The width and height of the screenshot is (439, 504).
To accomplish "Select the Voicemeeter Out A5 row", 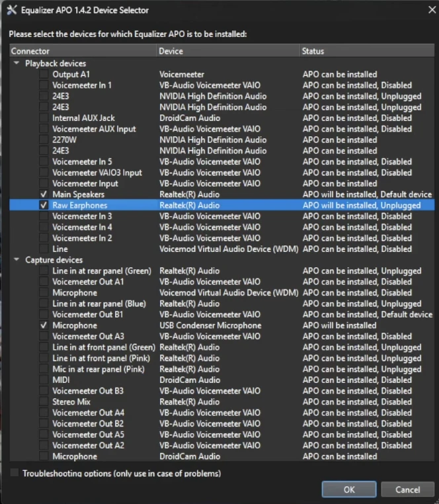I will 222,435.
